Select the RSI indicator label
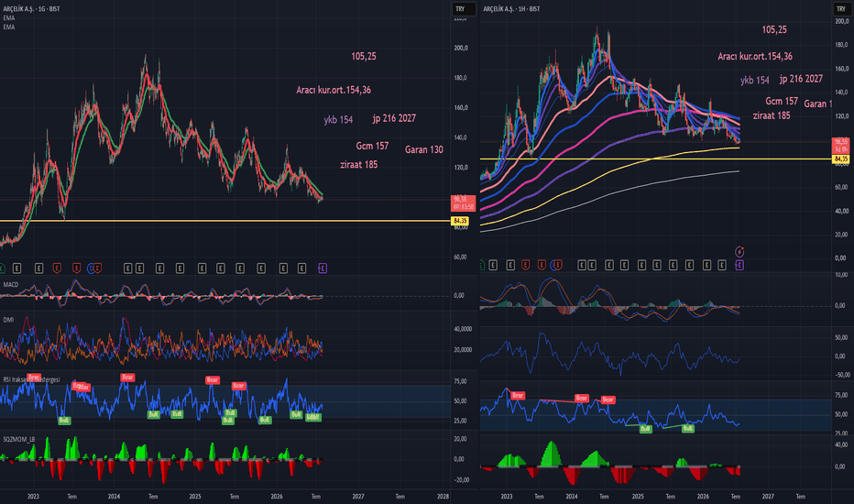Viewport: 854px width, 504px height. tap(31, 379)
